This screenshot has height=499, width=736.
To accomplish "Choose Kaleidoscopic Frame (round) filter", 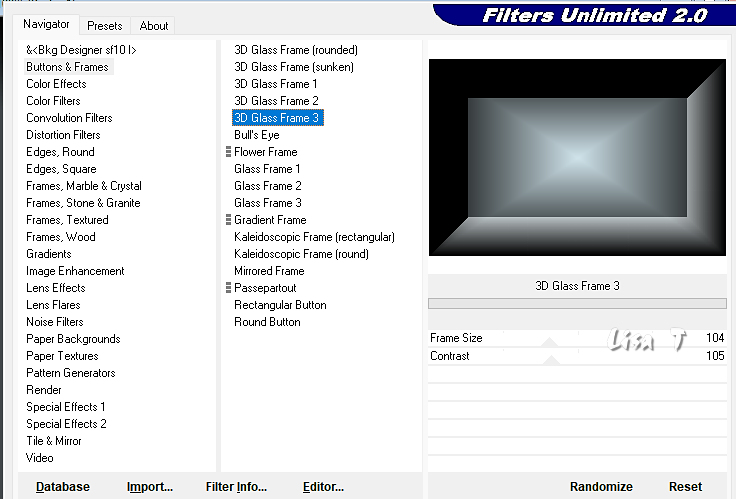I will [x=301, y=253].
